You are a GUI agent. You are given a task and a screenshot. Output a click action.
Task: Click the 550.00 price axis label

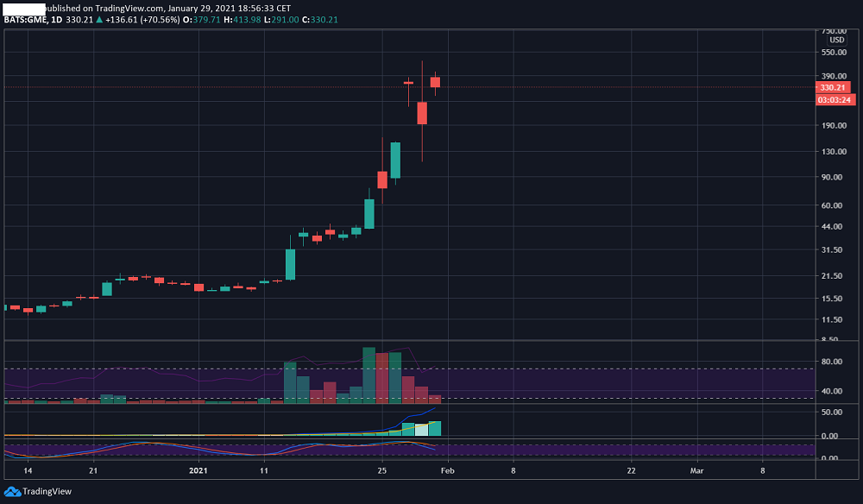click(834, 53)
